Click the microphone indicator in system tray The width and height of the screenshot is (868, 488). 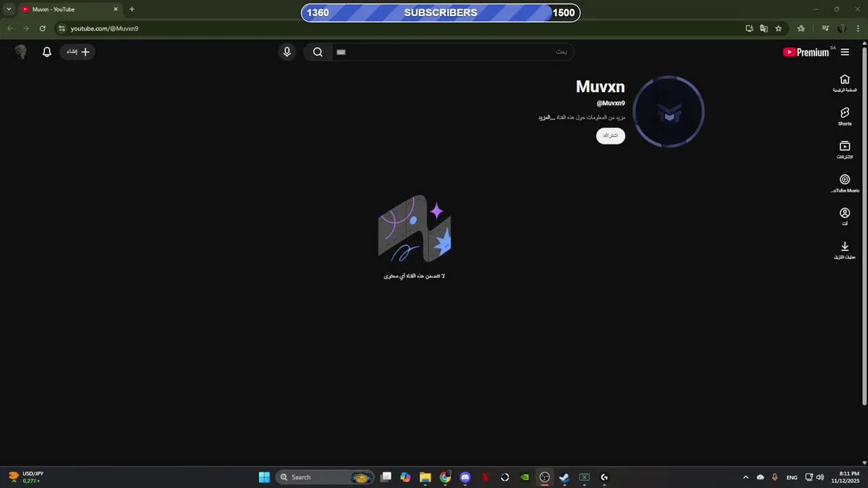(774, 477)
